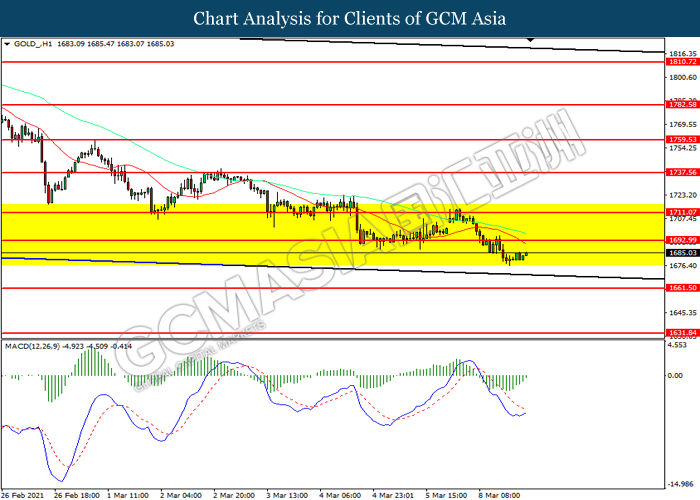The height and width of the screenshot is (500, 700).
Task: Click the 4 Mar 06:00 time label
Action: [x=340, y=495]
